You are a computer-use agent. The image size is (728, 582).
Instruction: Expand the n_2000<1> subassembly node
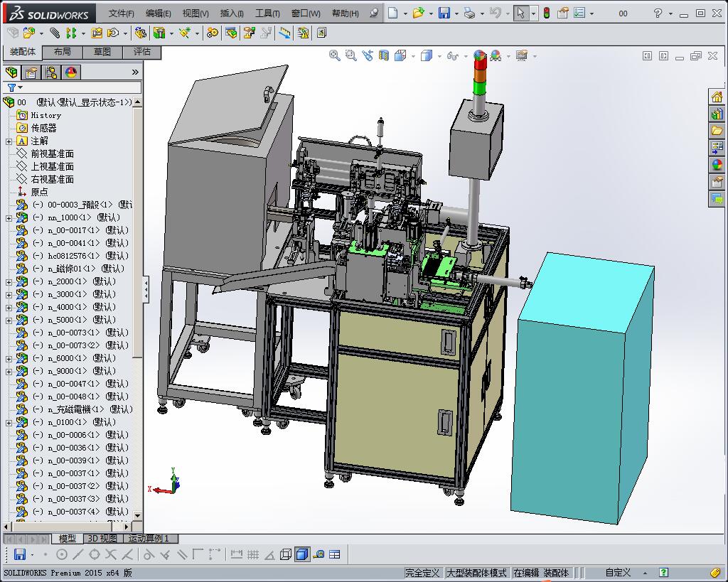(x=9, y=281)
